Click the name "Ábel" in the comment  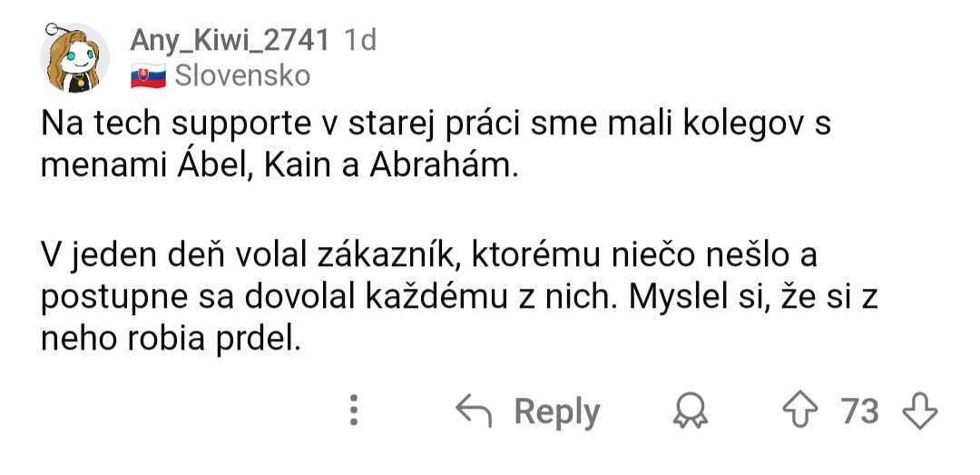217,168
